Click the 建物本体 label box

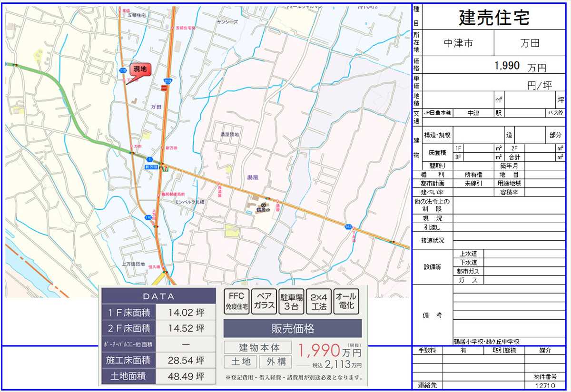pyautogui.click(x=258, y=348)
